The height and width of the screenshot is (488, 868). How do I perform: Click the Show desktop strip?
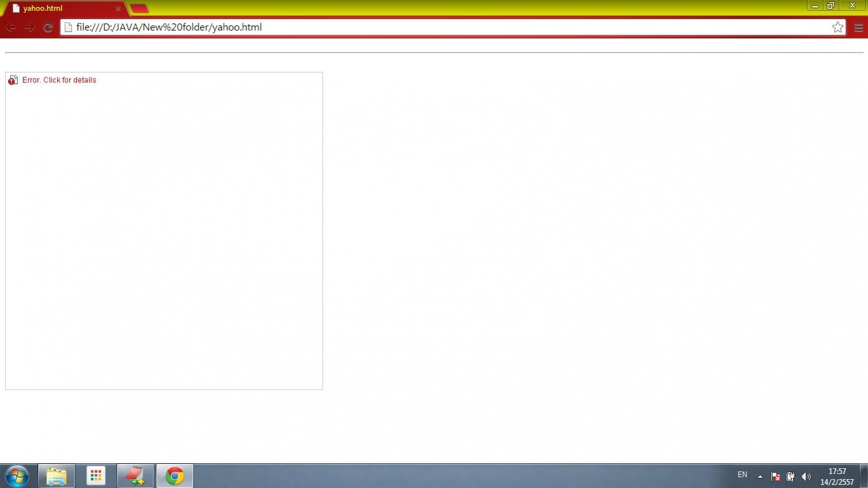(x=864, y=476)
